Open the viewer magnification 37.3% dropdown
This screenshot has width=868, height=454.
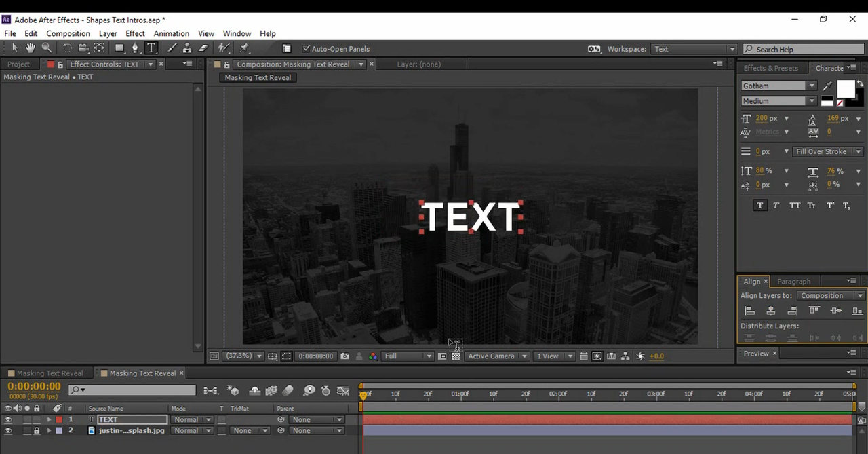pos(244,356)
